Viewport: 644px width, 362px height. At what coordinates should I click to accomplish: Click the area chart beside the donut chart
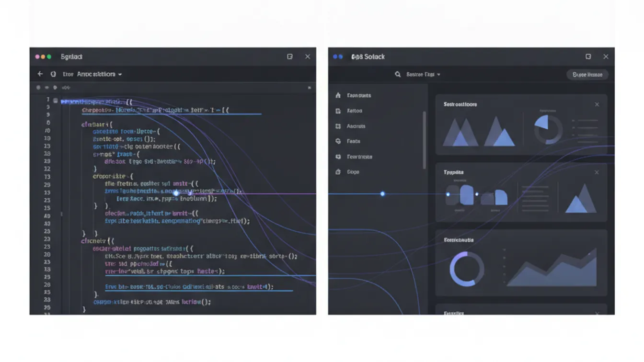552,267
